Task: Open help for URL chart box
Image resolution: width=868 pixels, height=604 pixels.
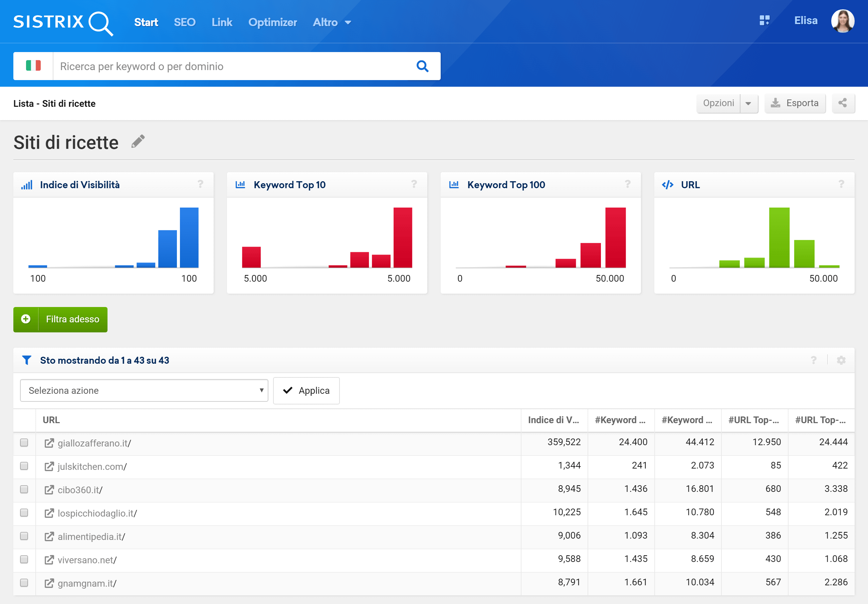Action: (x=841, y=184)
